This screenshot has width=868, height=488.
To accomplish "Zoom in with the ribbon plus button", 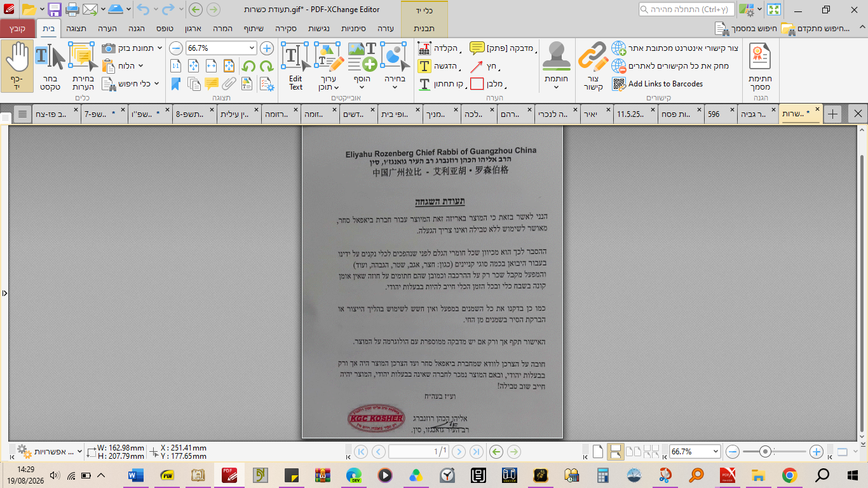I will click(267, 48).
